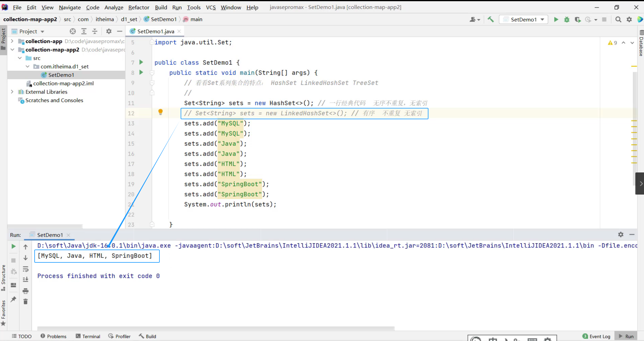The height and width of the screenshot is (341, 644).
Task: Expand the collection-app project node
Action: click(12, 41)
